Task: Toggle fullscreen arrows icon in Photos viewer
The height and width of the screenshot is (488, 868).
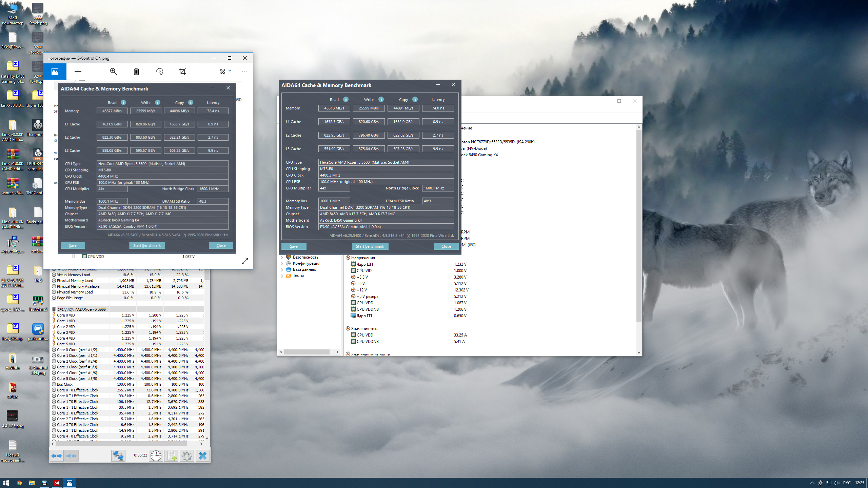Action: (245, 261)
